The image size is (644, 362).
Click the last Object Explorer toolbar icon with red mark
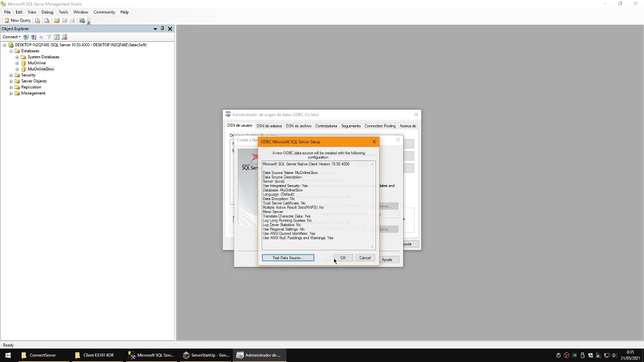64,37
